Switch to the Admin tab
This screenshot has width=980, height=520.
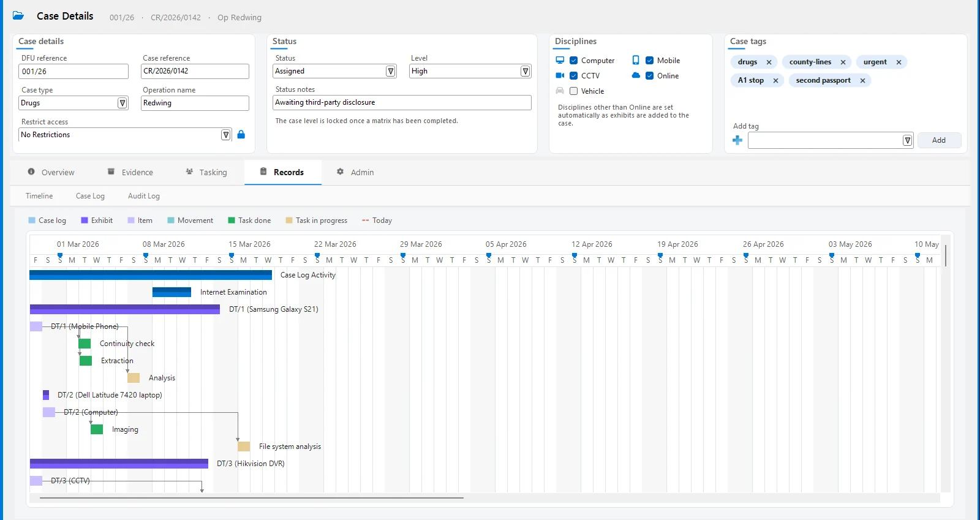pyautogui.click(x=355, y=172)
